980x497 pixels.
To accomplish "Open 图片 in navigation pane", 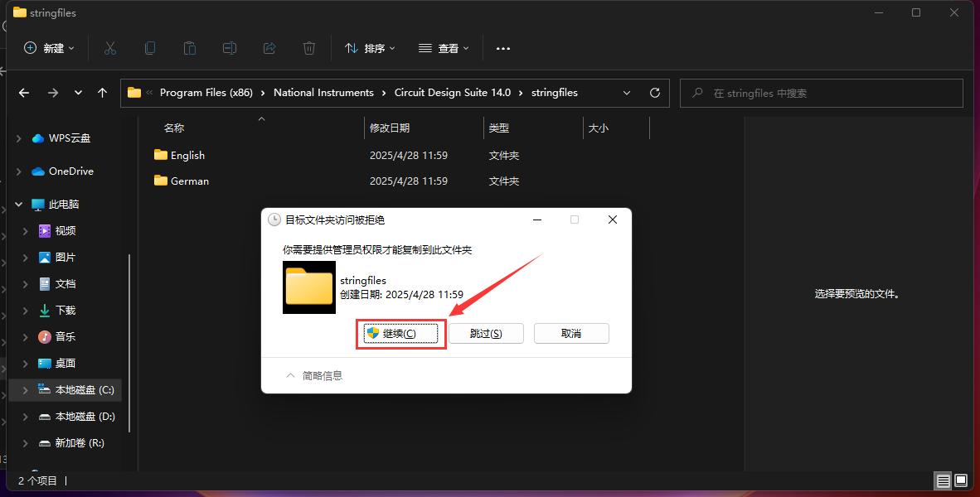I will 65,258.
